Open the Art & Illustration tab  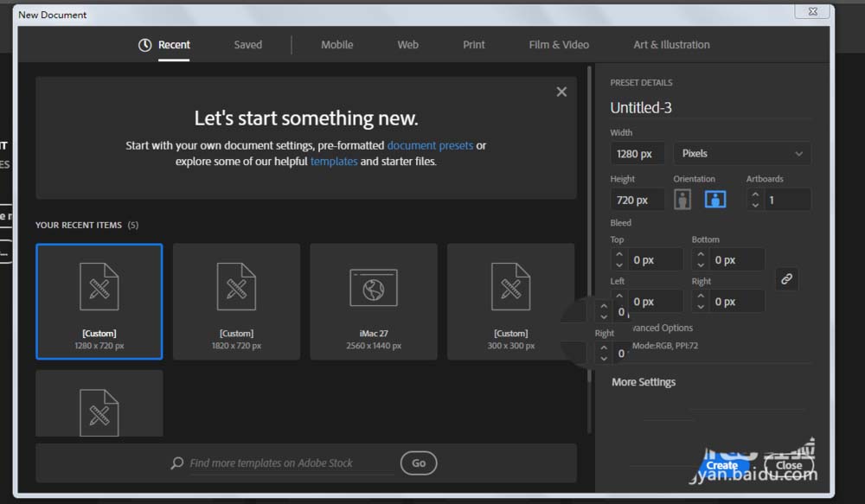[x=671, y=45]
